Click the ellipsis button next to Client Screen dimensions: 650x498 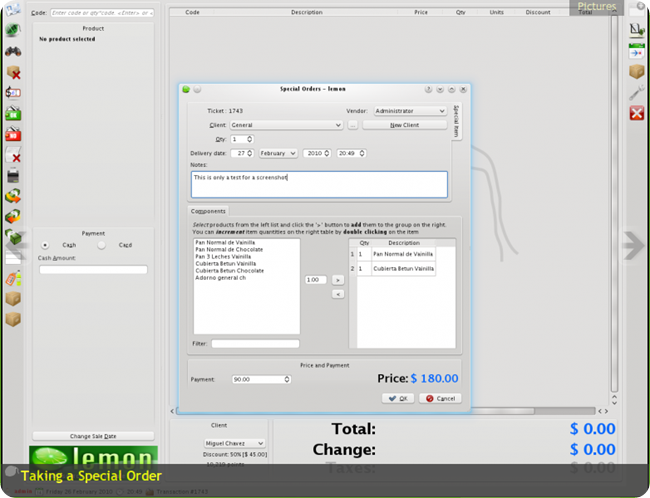click(x=352, y=125)
